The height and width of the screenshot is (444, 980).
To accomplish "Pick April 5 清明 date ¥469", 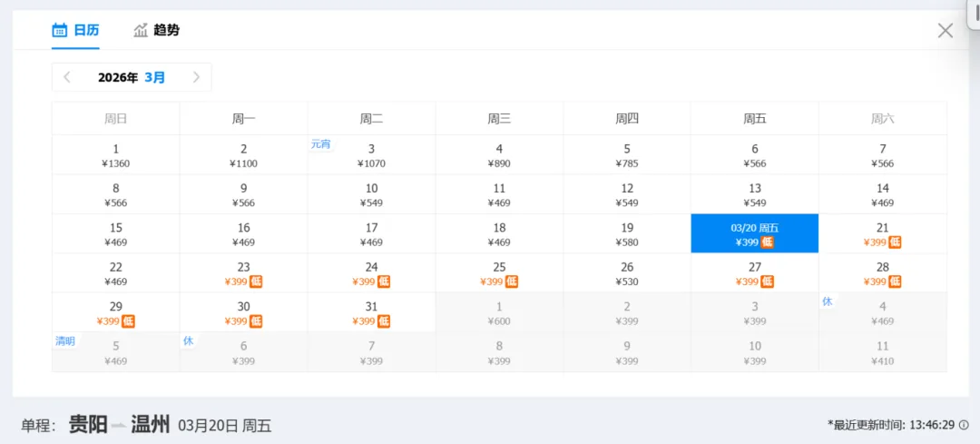I will point(115,352).
